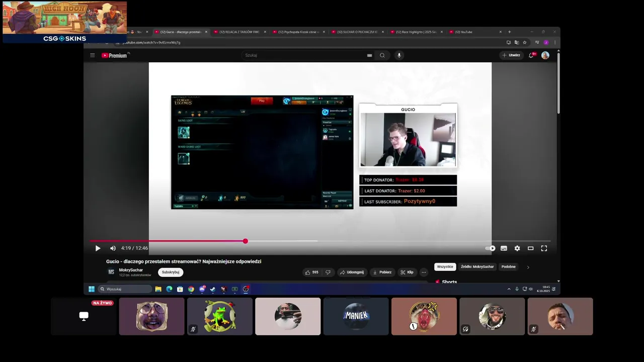Image resolution: width=644 pixels, height=362 pixels.
Task: Open the YouTube account avatar menu
Action: click(545, 55)
